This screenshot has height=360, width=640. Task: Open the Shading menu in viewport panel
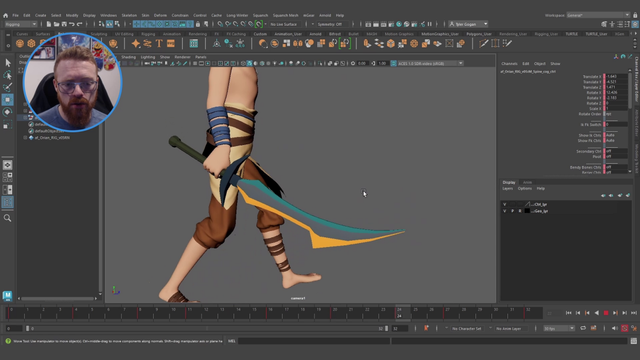(128, 57)
